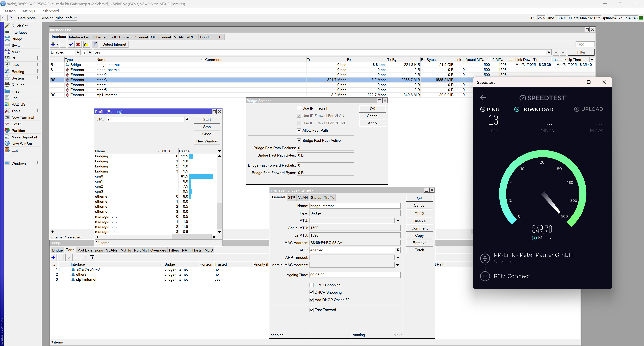Image resolution: width=644 pixels, height=346 pixels.
Task: Click the filter funnel icon in Interface List toolbar
Action: [x=95, y=44]
